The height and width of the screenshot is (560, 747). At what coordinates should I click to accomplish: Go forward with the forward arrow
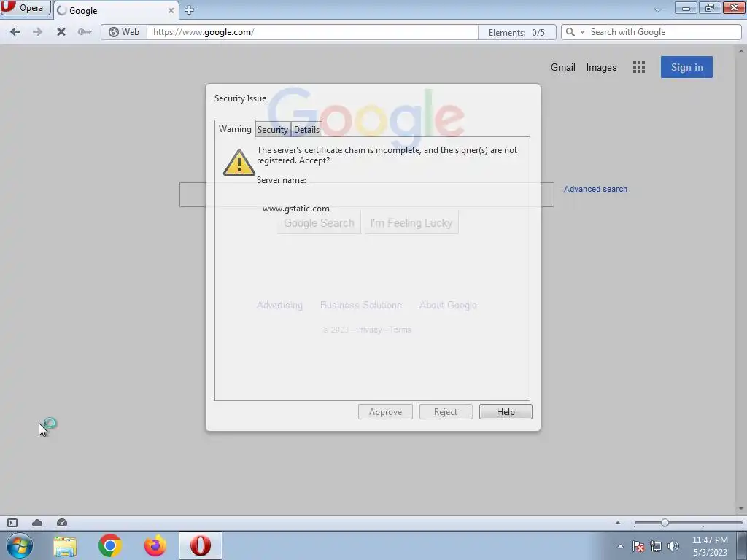coord(38,32)
